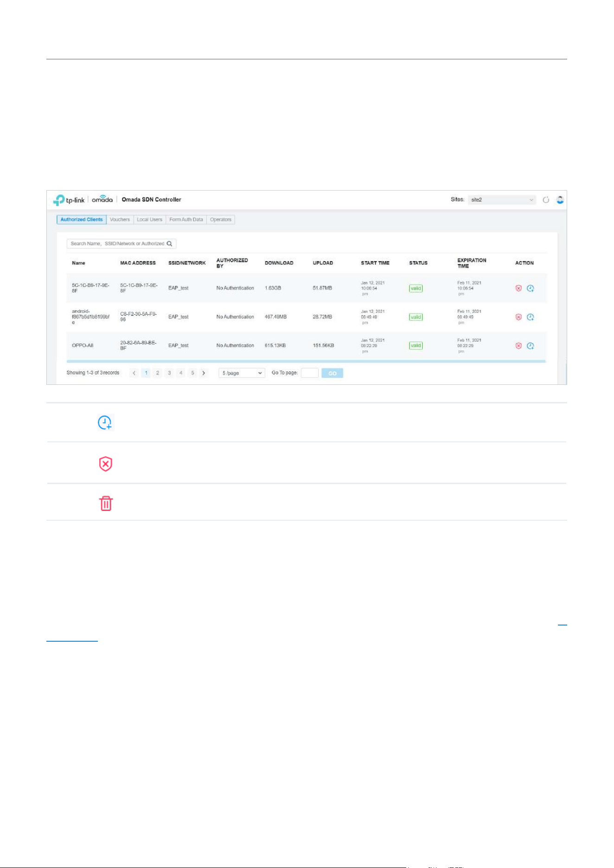
Task: Click the valid status badge for OPPO-A8
Action: (x=416, y=345)
